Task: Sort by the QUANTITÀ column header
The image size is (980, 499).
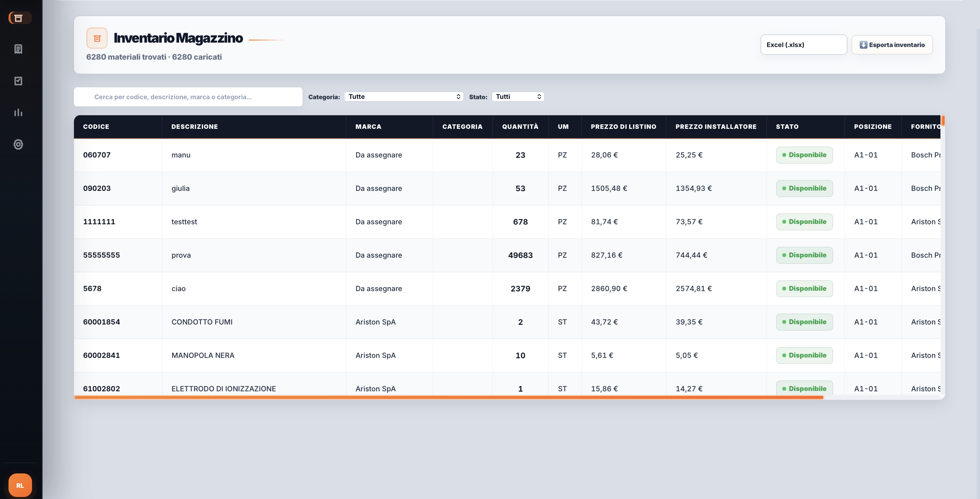Action: [520, 126]
